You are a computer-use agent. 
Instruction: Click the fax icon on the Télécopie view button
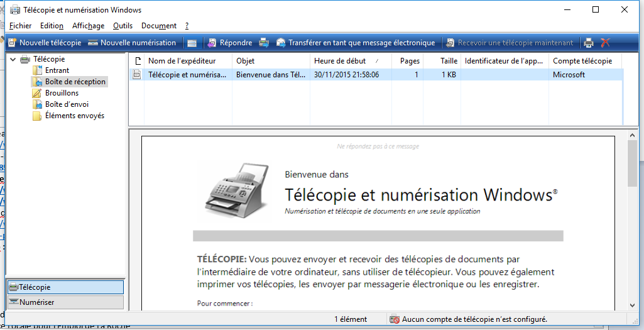pyautogui.click(x=14, y=287)
